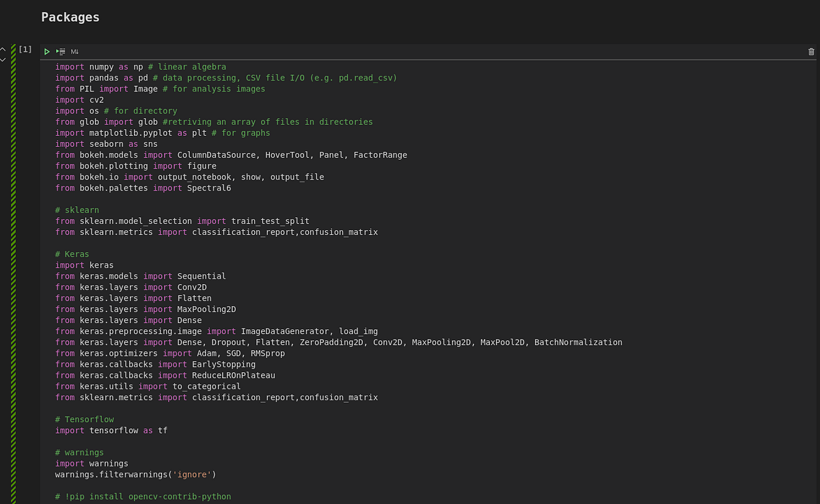The height and width of the screenshot is (504, 820).
Task: Select the word Sequential in keras.models import
Action: coord(202,276)
